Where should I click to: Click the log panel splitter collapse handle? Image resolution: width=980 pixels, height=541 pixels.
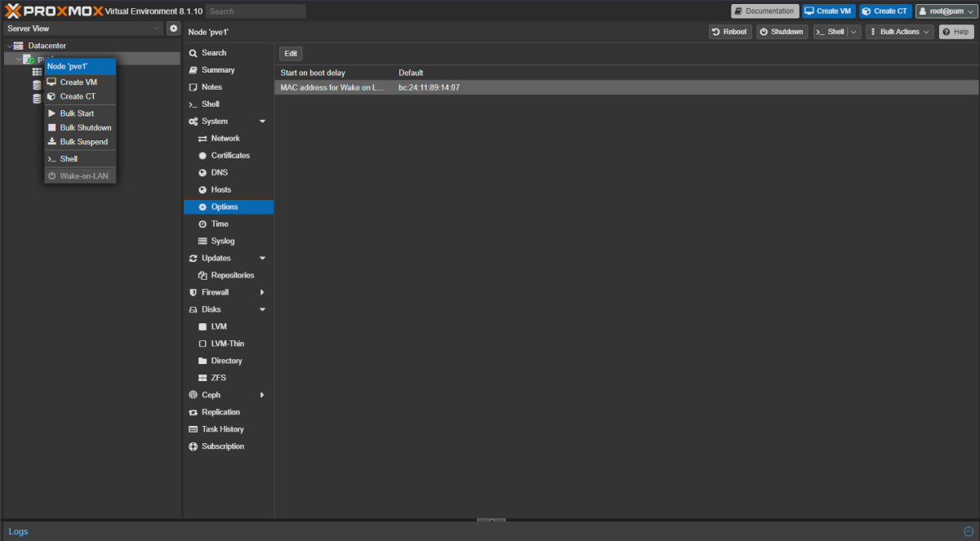coord(491,520)
